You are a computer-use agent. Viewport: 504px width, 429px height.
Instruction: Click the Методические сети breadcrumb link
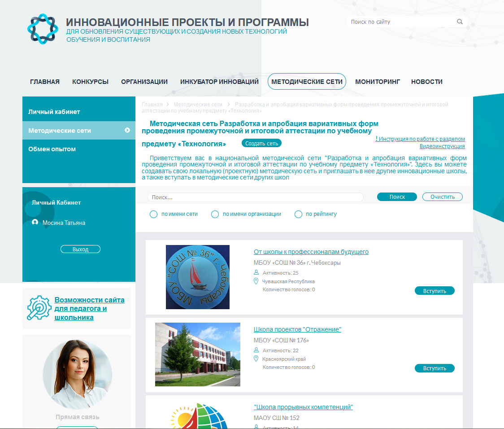coord(198,105)
